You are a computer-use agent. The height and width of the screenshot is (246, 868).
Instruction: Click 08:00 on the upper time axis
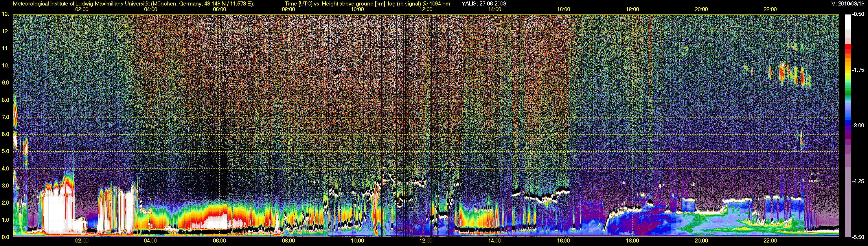pyautogui.click(x=288, y=10)
